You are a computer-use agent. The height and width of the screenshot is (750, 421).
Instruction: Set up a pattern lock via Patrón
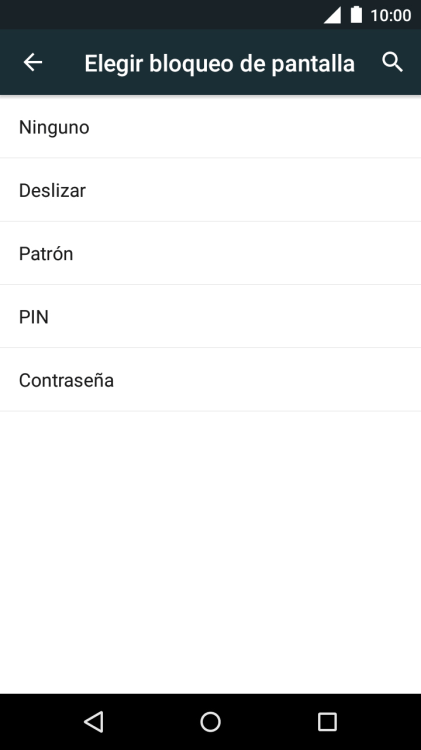tap(210, 253)
